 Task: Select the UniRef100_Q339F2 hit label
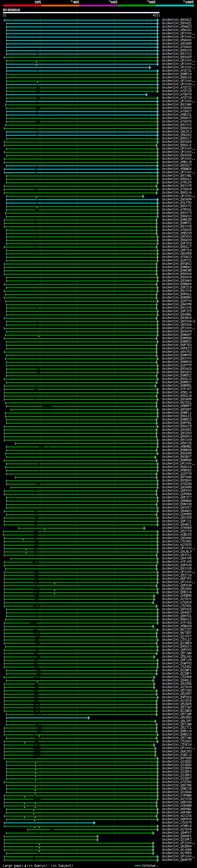pyautogui.click(x=177, y=840)
